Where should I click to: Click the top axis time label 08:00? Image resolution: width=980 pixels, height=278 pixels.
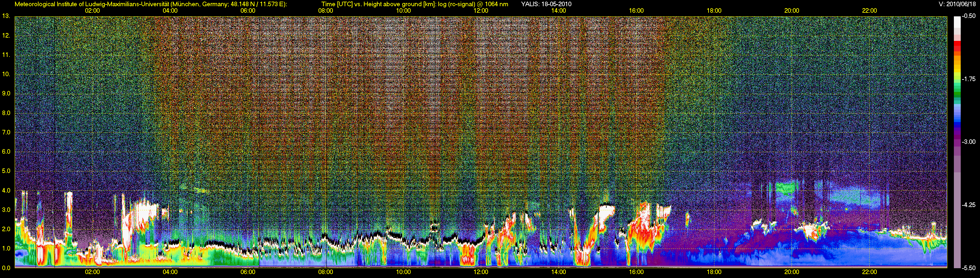(326, 11)
